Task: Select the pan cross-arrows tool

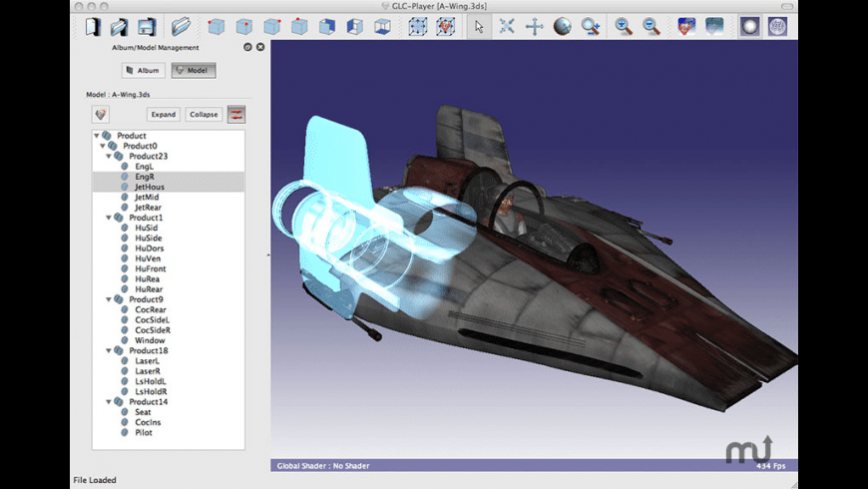Action: click(535, 27)
